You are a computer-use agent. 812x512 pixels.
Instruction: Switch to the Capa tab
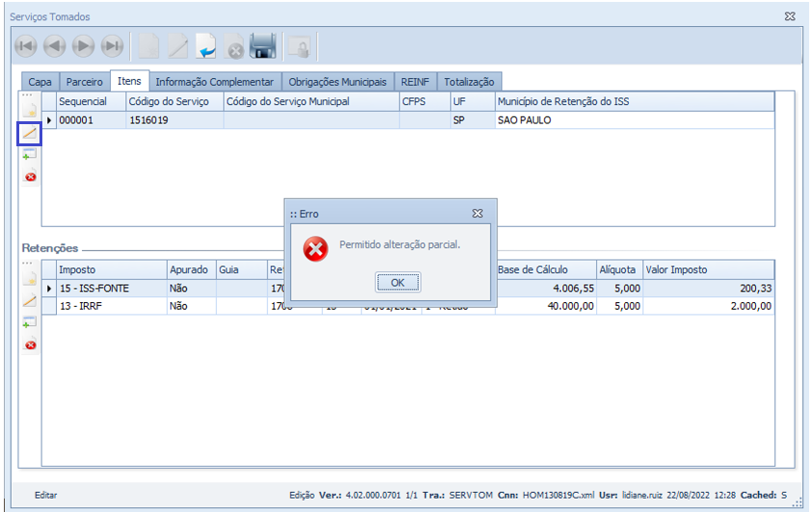39,83
